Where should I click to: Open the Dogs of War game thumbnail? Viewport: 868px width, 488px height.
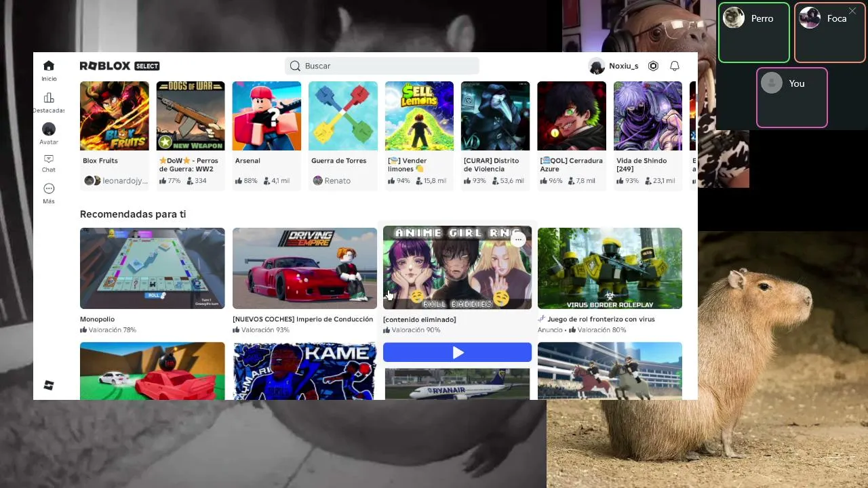click(x=191, y=116)
